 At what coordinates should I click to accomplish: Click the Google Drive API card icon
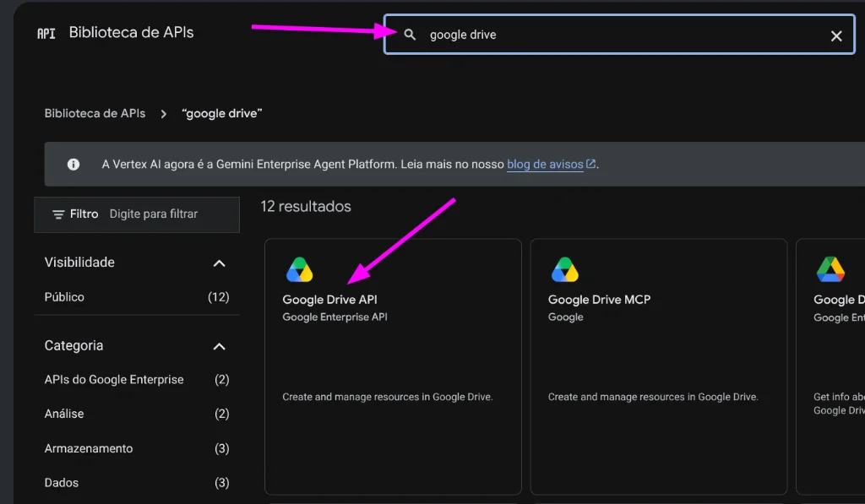(300, 269)
